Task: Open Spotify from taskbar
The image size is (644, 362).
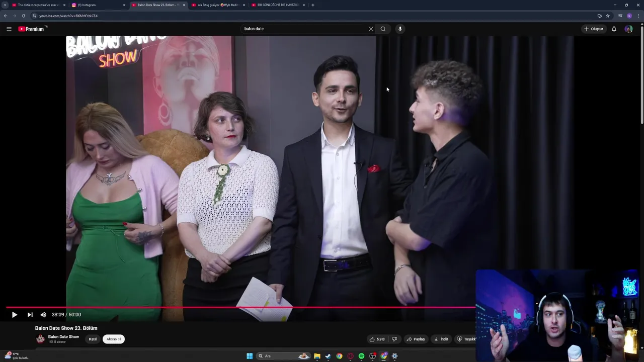Action: 361,356
